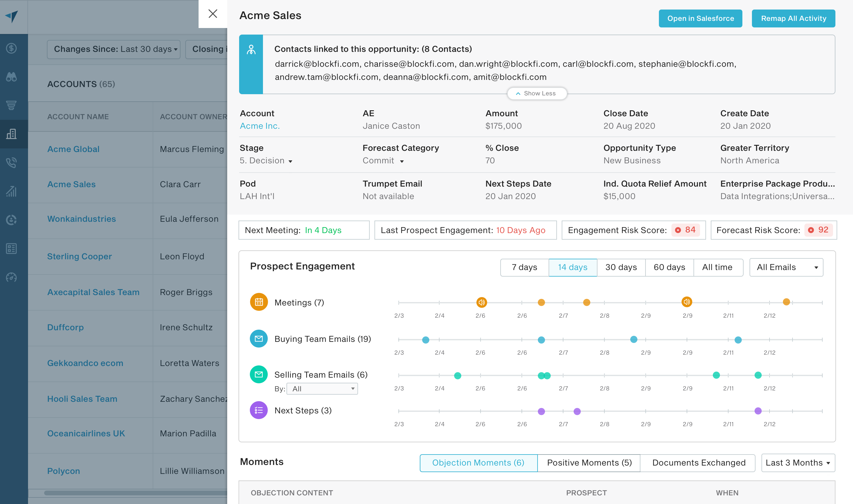Select the 60 days range
This screenshot has width=853, height=504.
(669, 267)
